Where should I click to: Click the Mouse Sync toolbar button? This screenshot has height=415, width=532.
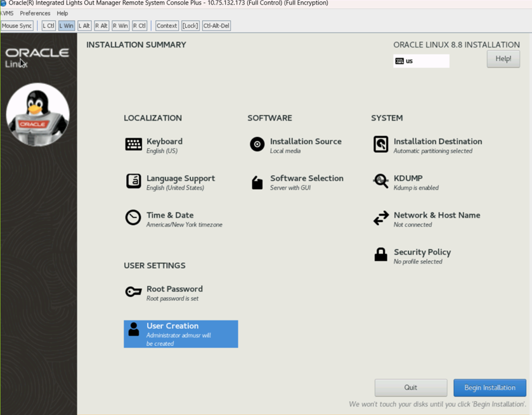(x=16, y=26)
